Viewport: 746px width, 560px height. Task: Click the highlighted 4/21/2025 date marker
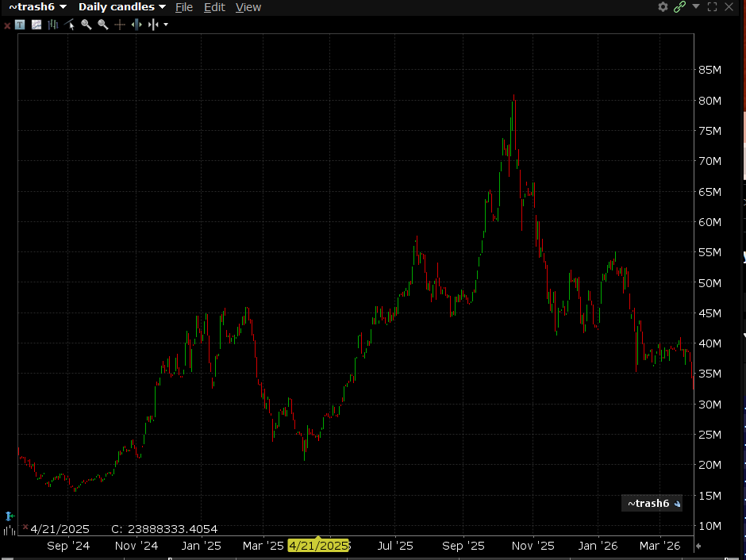pyautogui.click(x=319, y=545)
